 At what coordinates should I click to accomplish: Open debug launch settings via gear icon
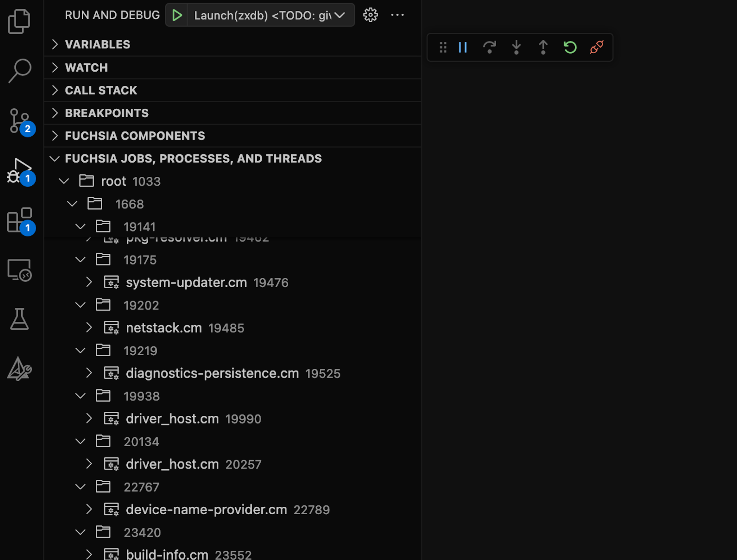(370, 15)
